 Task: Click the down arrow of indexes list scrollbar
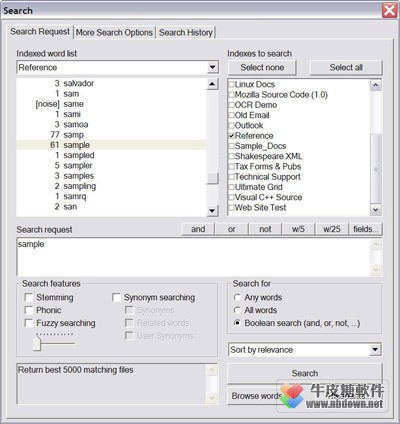click(x=376, y=210)
